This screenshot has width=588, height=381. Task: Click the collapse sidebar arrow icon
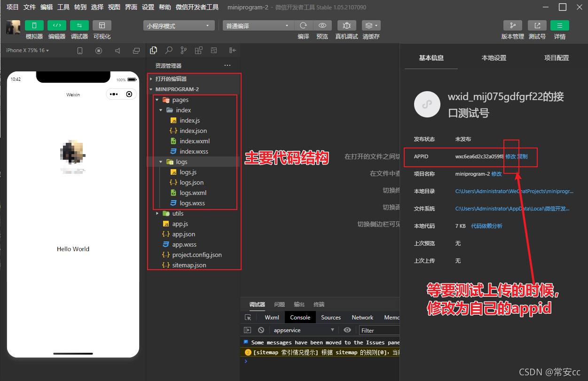232,50
